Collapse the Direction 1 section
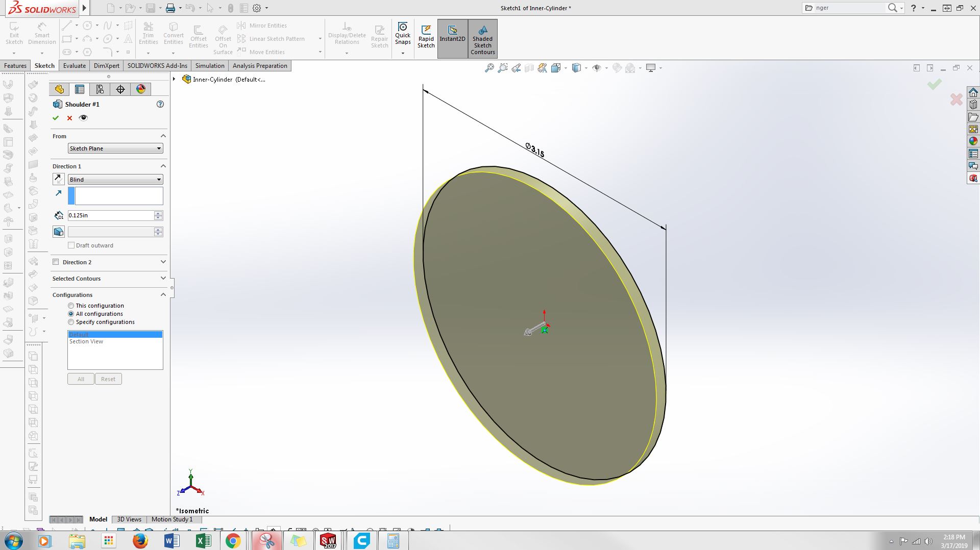The height and width of the screenshot is (550, 980). coord(163,166)
